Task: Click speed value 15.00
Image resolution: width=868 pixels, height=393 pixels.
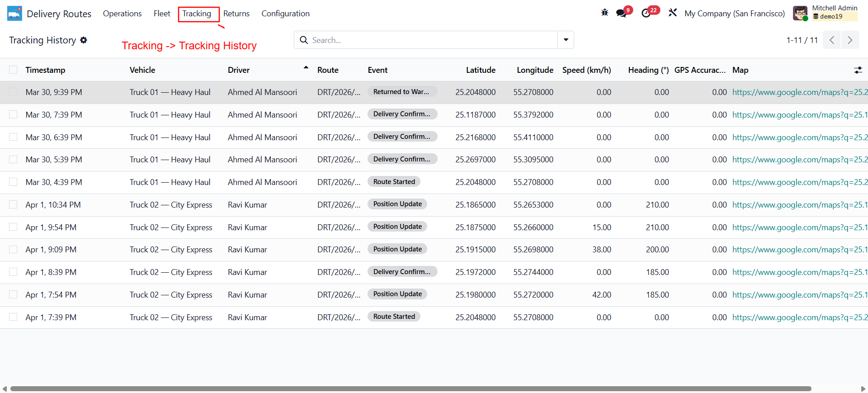Action: [x=602, y=227]
